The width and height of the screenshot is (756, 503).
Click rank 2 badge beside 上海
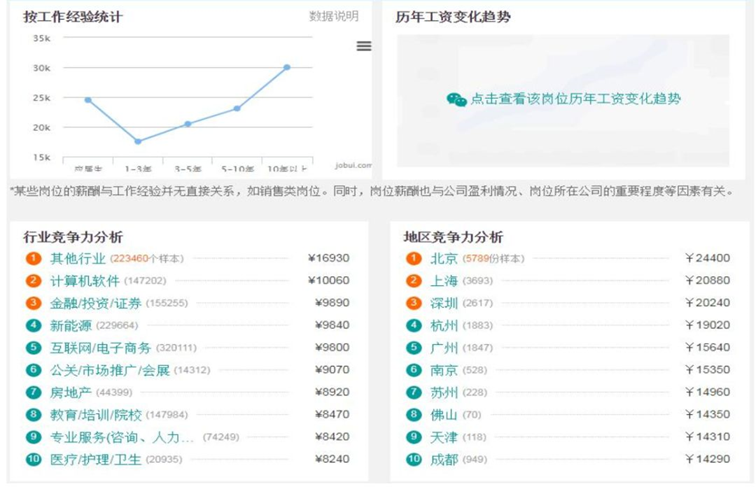[x=414, y=281]
